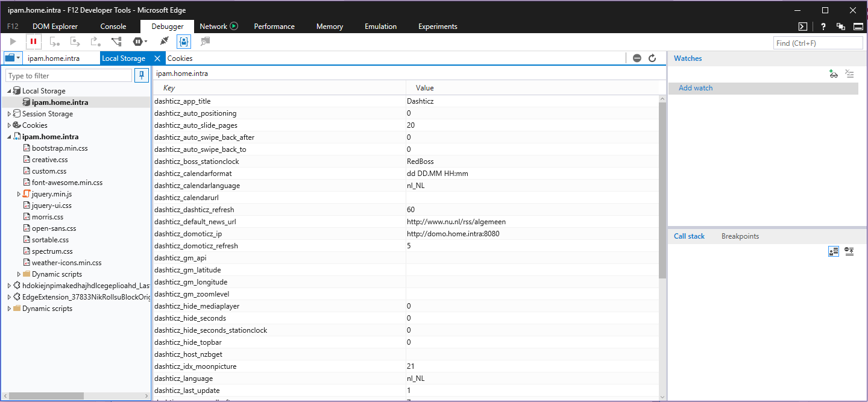Click the Type to filter field
The width and height of the screenshot is (868, 402).
coord(68,75)
